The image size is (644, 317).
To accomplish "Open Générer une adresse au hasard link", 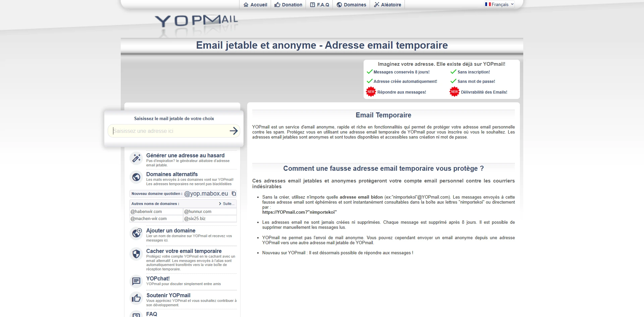I will coord(185,155).
